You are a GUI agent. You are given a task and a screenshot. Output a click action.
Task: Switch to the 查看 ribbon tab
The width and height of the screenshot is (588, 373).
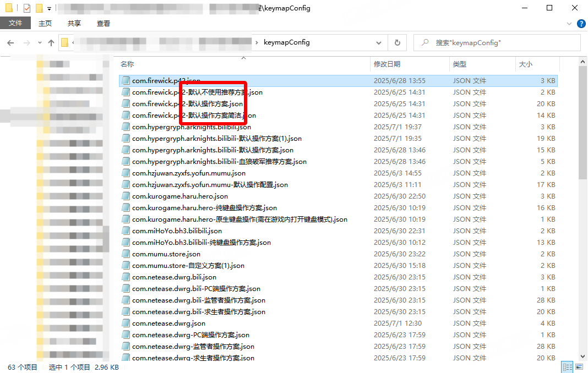(103, 23)
